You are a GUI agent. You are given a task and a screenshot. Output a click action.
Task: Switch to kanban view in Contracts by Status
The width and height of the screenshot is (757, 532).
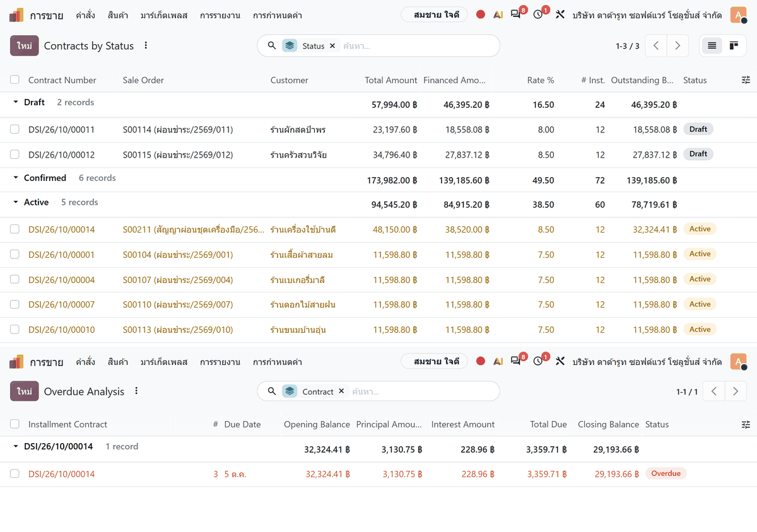734,45
